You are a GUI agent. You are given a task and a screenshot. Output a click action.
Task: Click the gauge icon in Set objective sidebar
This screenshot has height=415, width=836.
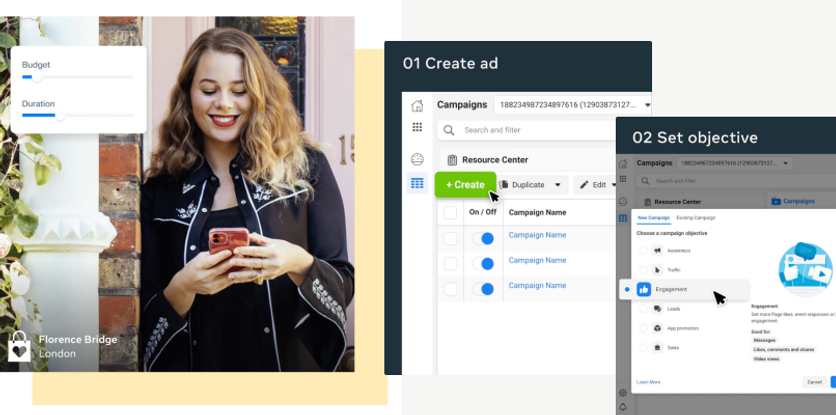(x=623, y=202)
